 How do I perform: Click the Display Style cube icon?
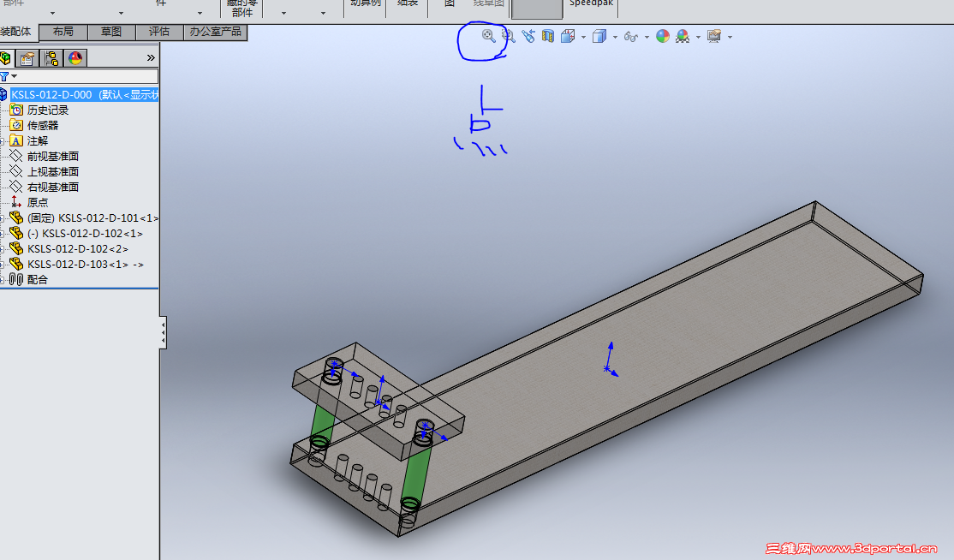point(599,36)
